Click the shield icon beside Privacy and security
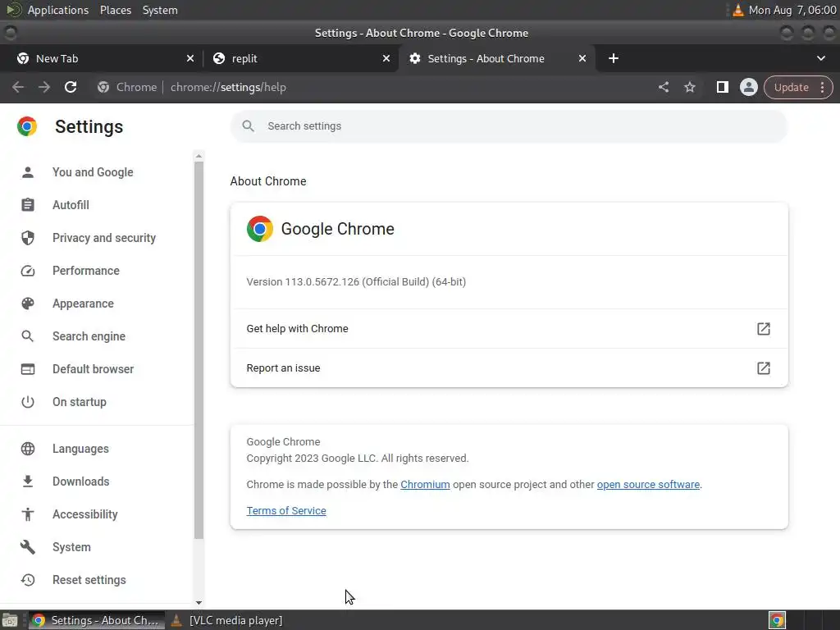The image size is (840, 630). coord(28,237)
